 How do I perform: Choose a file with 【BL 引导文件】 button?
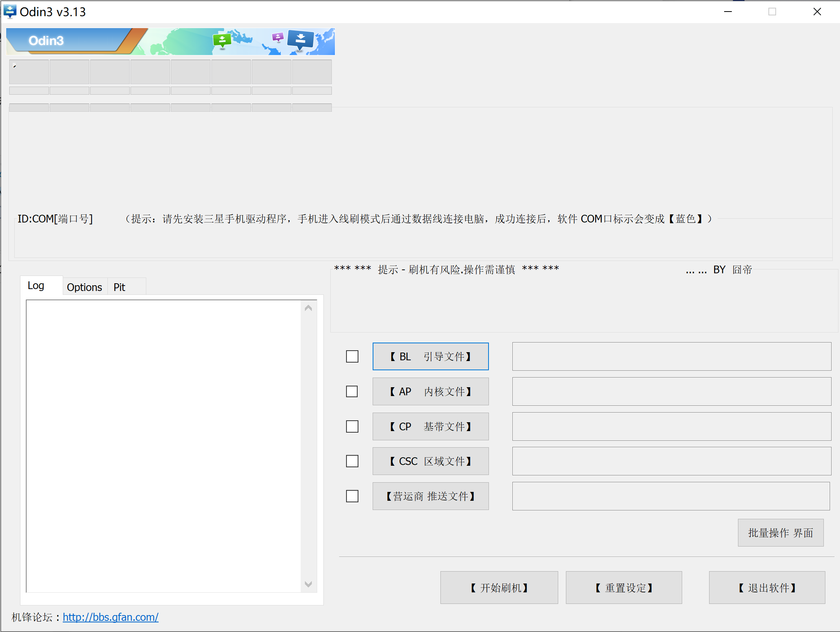click(x=430, y=356)
